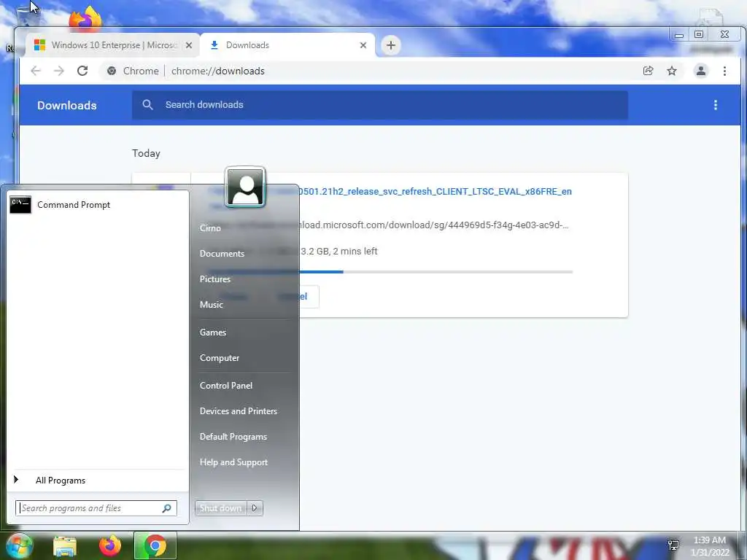Bookmark this page with star icon
Screen dimensions: 747x560
pos(672,71)
